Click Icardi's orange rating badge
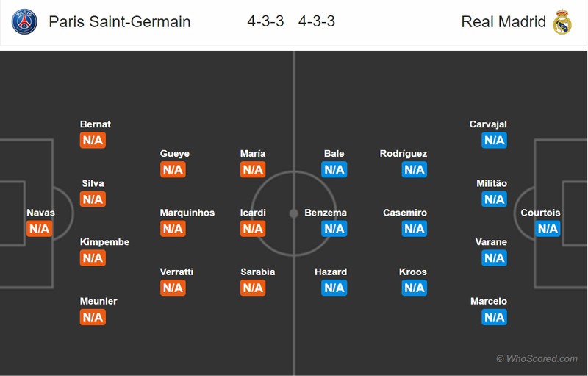This screenshot has height=376, width=588. tap(253, 229)
